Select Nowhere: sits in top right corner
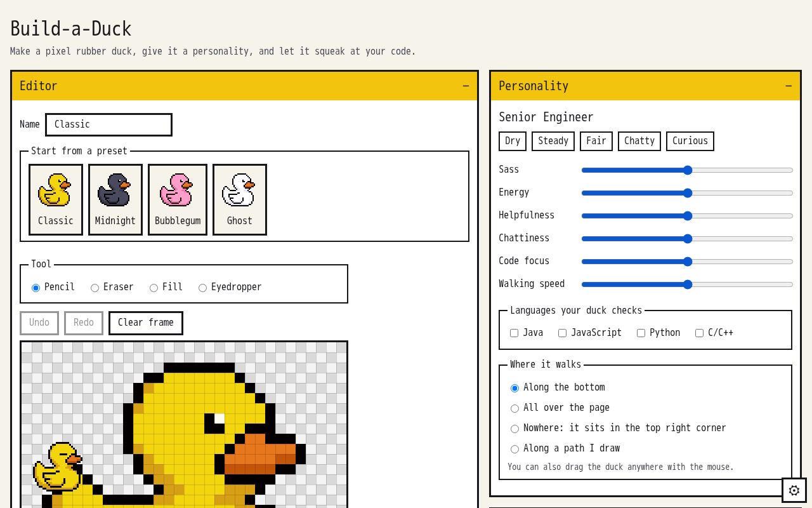The width and height of the screenshot is (812, 508). click(x=515, y=429)
